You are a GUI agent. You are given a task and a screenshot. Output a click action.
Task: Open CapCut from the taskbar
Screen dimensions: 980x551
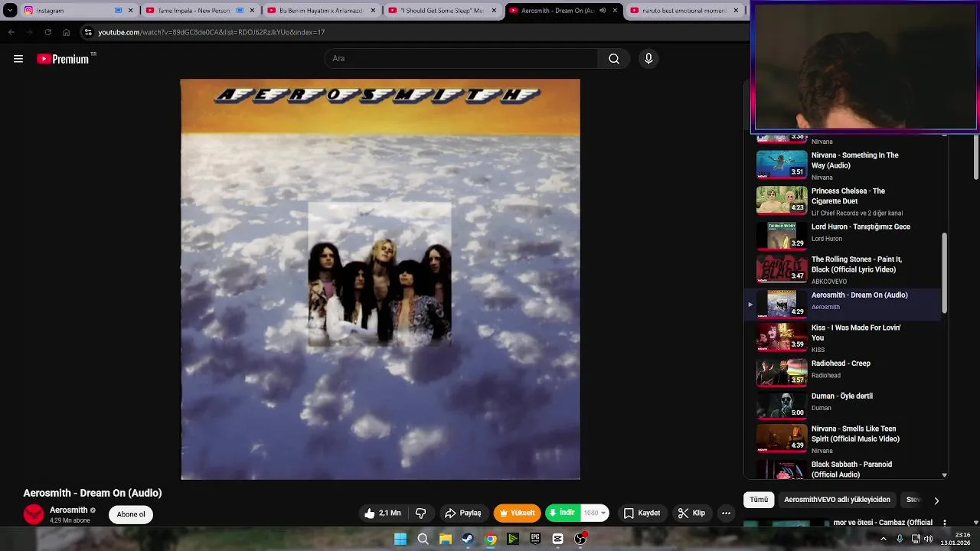[557, 539]
